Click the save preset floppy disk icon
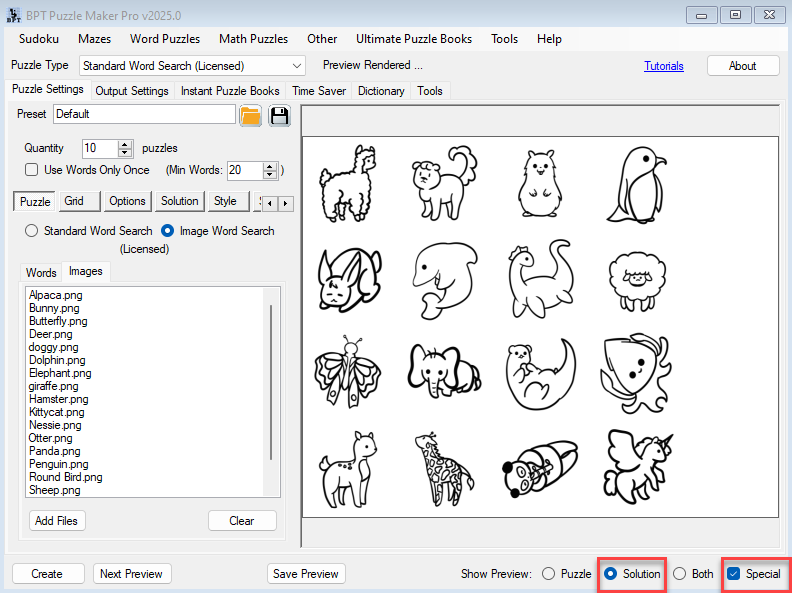 279,115
